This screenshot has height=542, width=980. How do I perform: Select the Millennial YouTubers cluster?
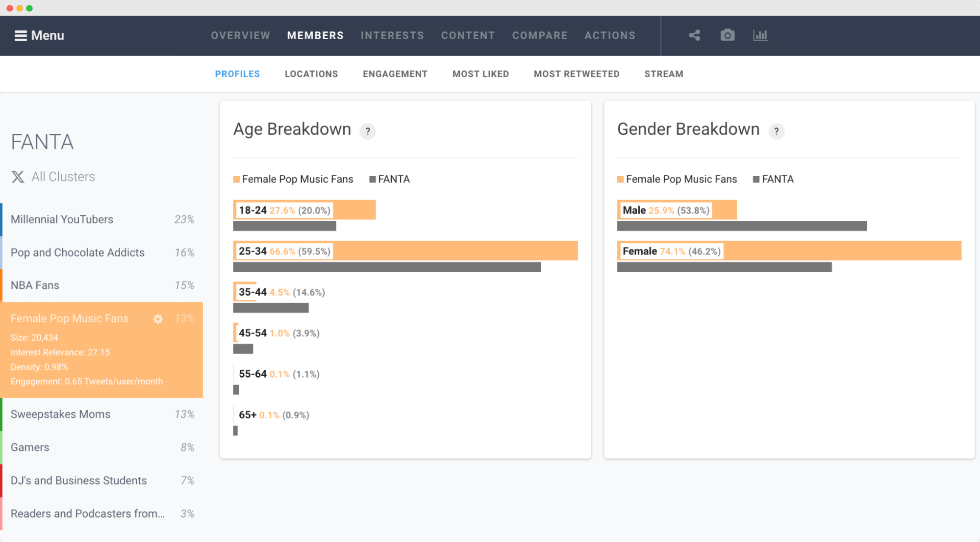pos(101,219)
